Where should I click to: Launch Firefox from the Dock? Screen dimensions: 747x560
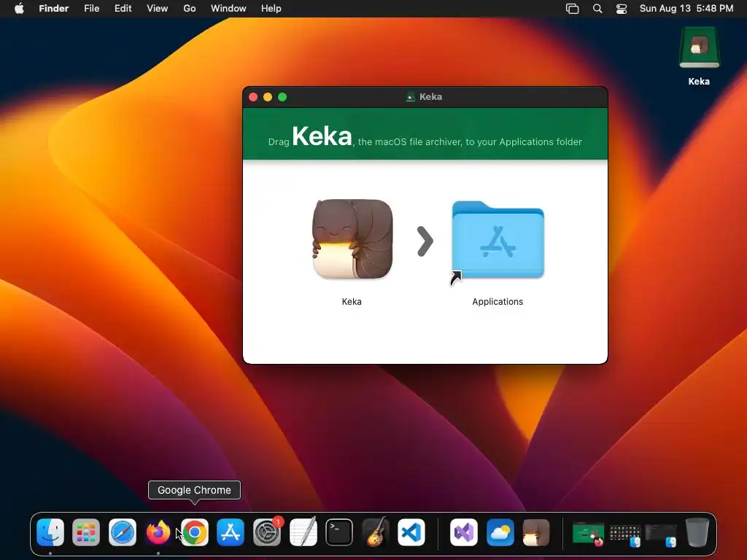coord(158,532)
